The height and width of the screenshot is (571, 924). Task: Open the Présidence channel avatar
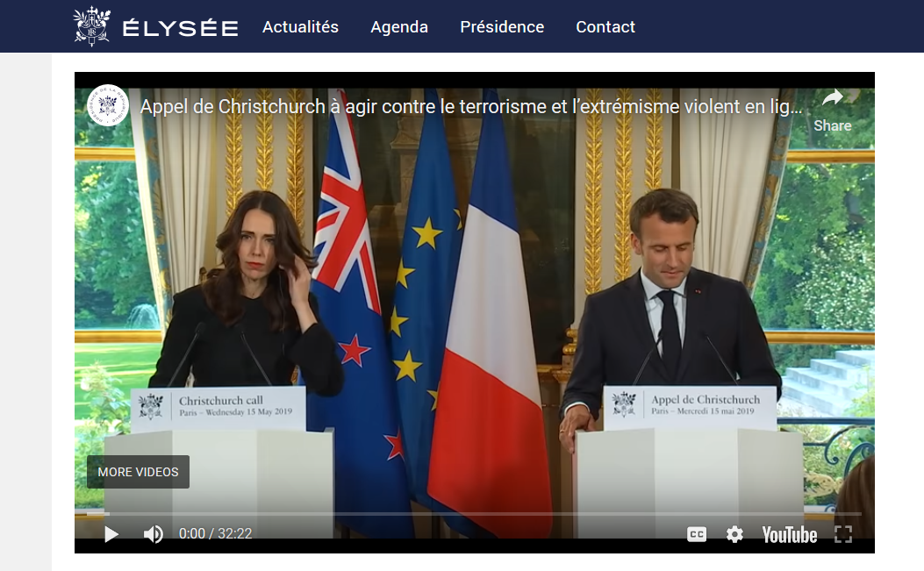click(x=107, y=105)
